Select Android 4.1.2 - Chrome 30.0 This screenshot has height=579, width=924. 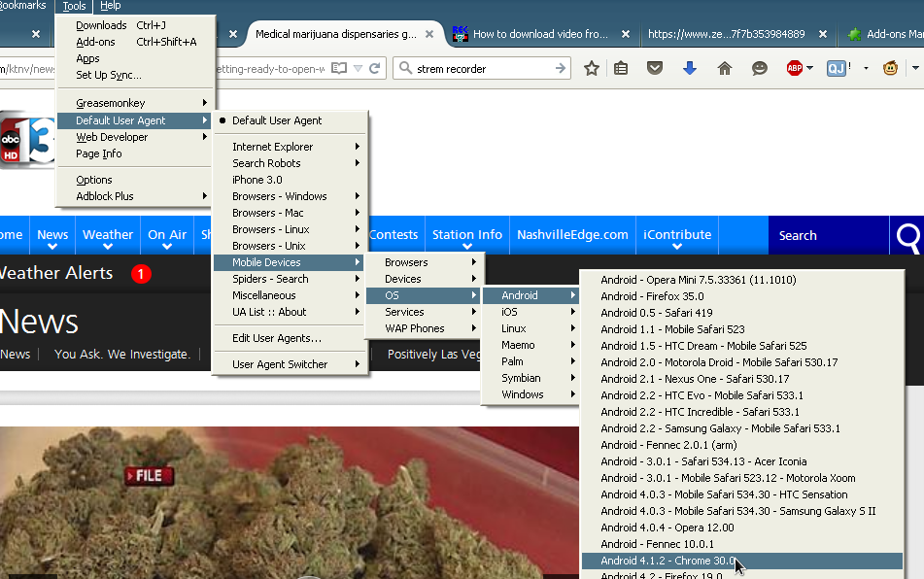(742, 561)
